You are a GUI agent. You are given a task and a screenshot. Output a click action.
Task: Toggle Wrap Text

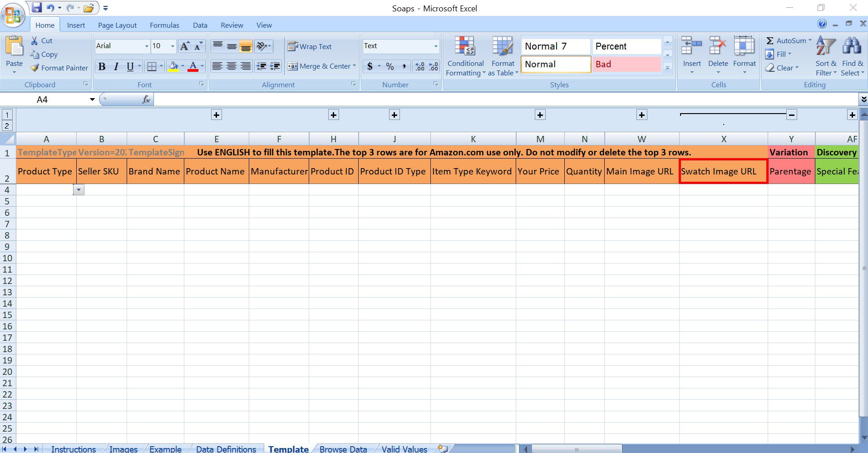(310, 46)
